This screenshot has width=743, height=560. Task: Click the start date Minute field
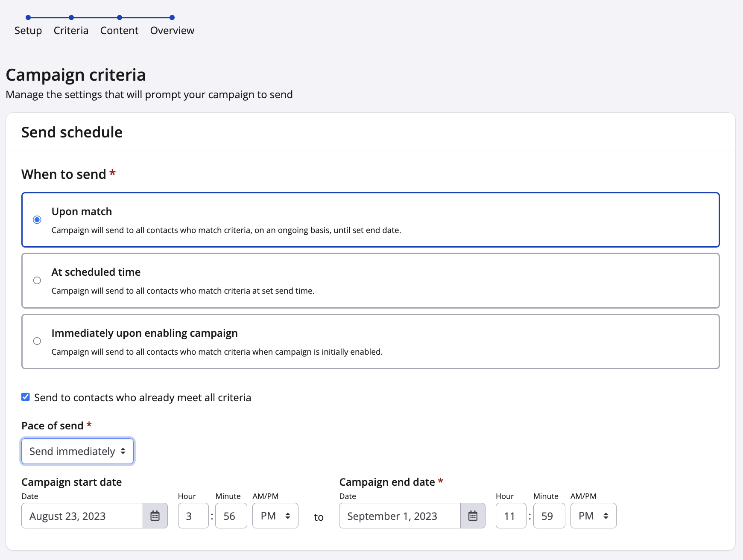click(x=231, y=516)
